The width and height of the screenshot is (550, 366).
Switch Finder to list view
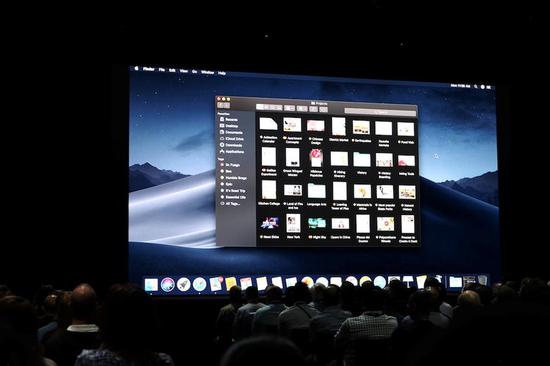(266, 107)
